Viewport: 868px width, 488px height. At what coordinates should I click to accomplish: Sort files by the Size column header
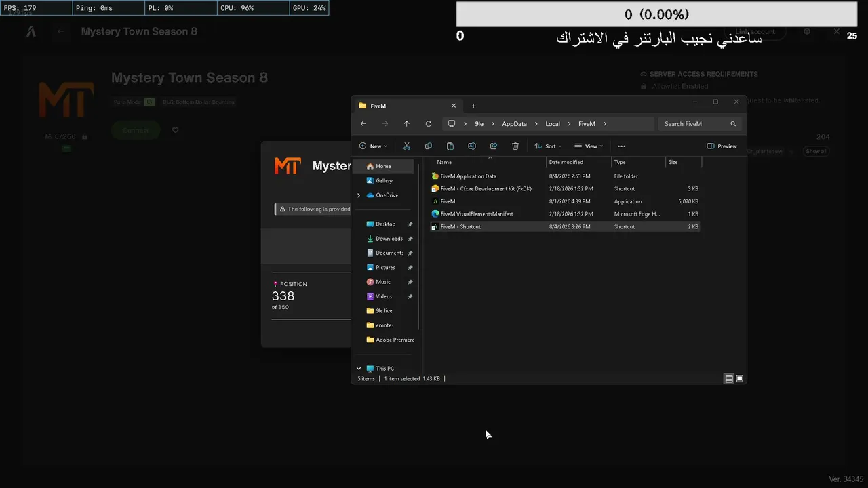coord(673,163)
